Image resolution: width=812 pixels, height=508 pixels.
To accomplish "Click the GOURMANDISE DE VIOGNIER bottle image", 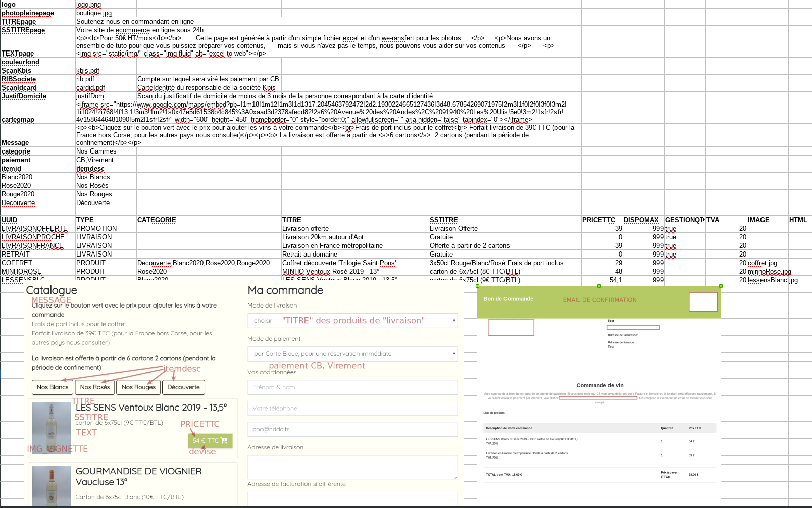I will pyautogui.click(x=50, y=487).
